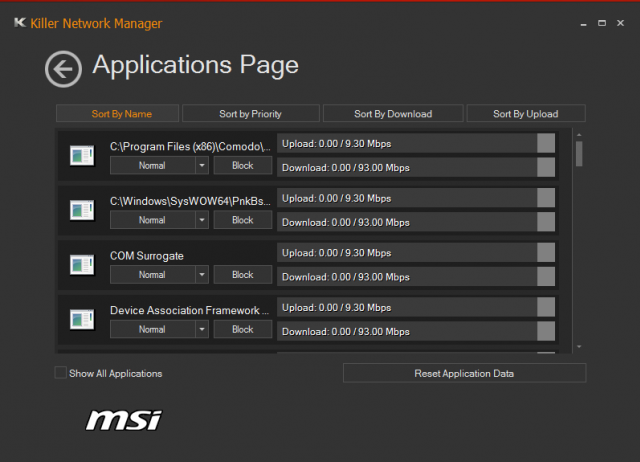This screenshot has width=640, height=462.
Task: Block Device Association Framework
Action: [x=243, y=329]
